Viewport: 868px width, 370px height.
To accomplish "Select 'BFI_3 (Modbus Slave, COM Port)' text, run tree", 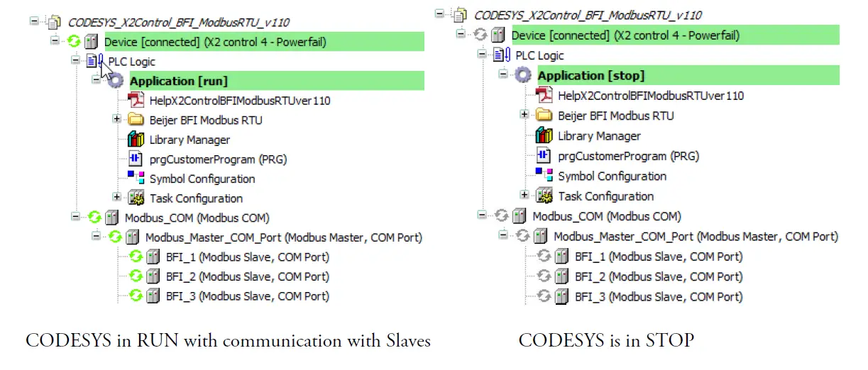I will (x=248, y=297).
